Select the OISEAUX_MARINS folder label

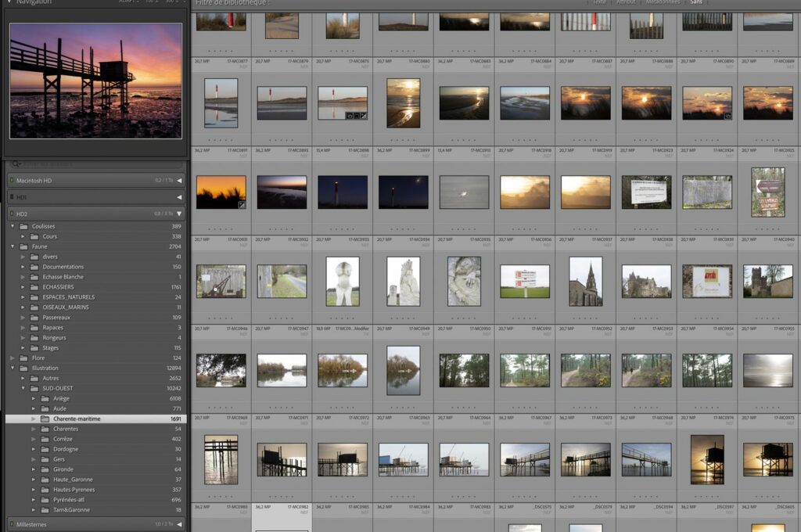pos(66,307)
